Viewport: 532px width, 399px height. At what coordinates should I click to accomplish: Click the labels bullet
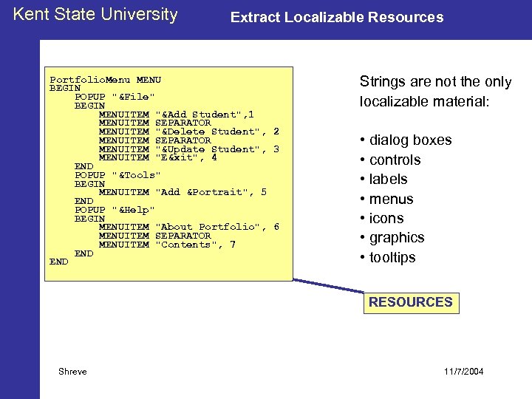383,179
